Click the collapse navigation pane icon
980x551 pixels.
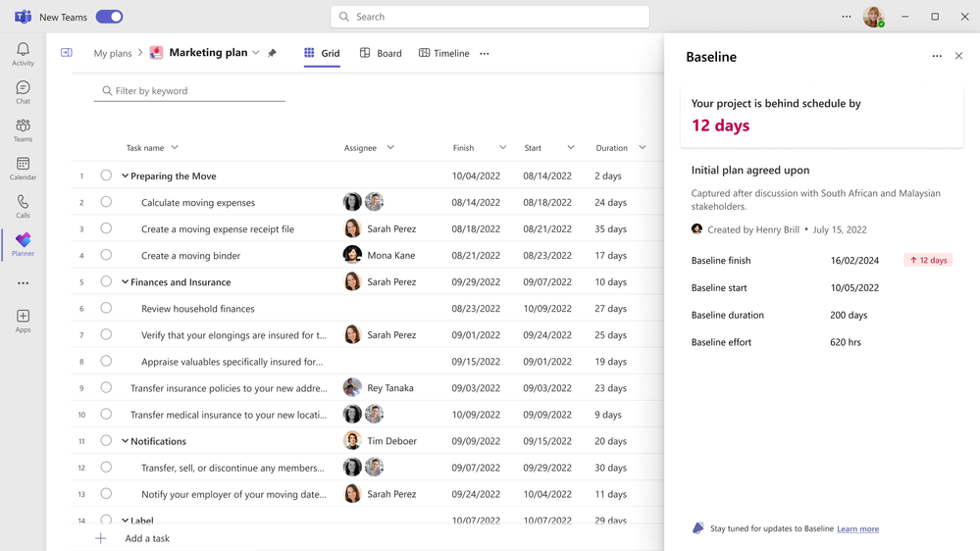67,53
